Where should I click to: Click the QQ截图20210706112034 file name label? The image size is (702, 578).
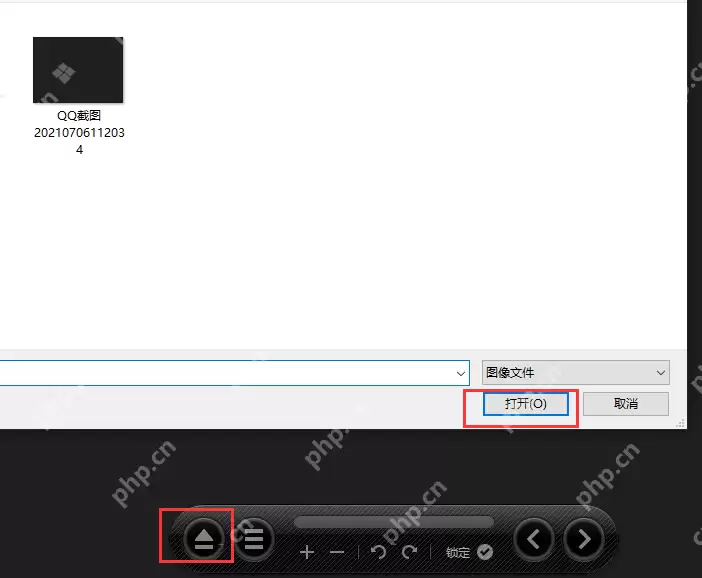coord(79,133)
